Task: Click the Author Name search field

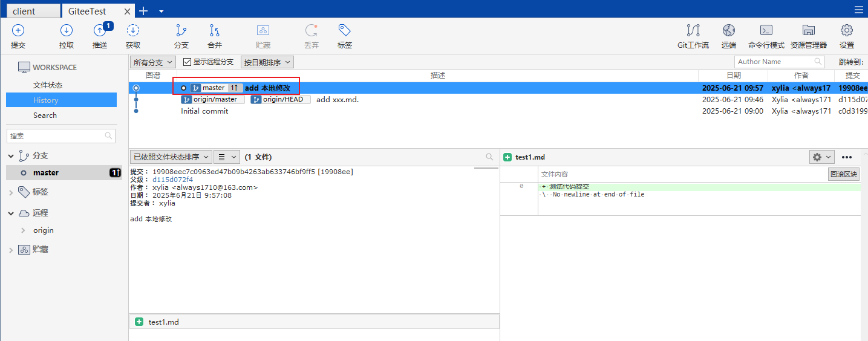Action: pos(774,62)
